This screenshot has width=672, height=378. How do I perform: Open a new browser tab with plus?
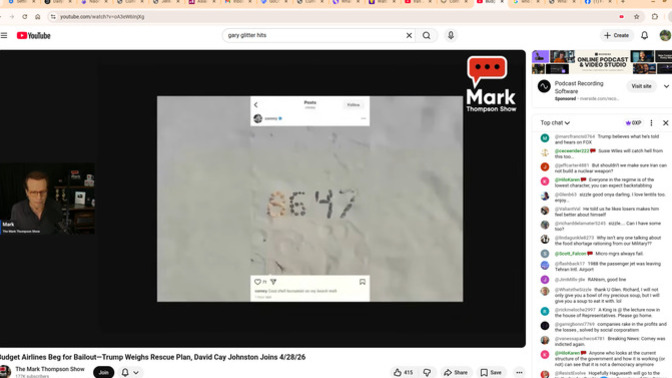coord(623,2)
